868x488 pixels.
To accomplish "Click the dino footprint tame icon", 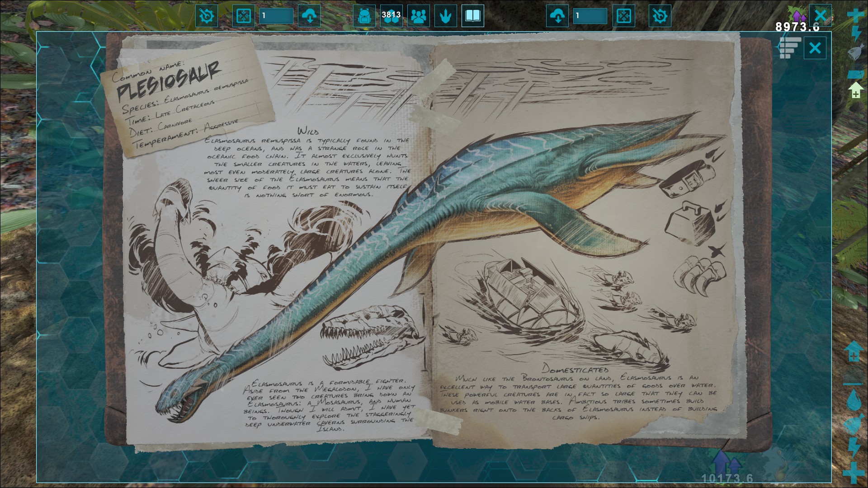I will [x=446, y=16].
